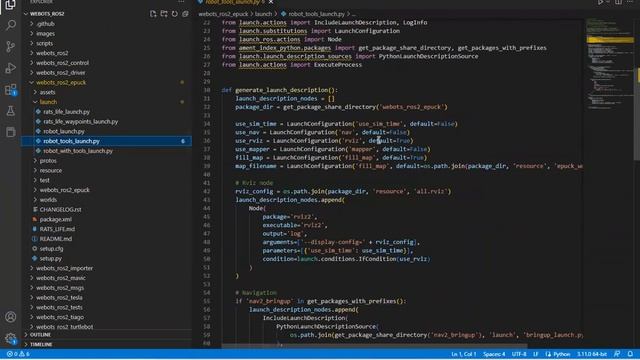Open setup.cfg file
The height and width of the screenshot is (360, 640).
[x=51, y=249]
